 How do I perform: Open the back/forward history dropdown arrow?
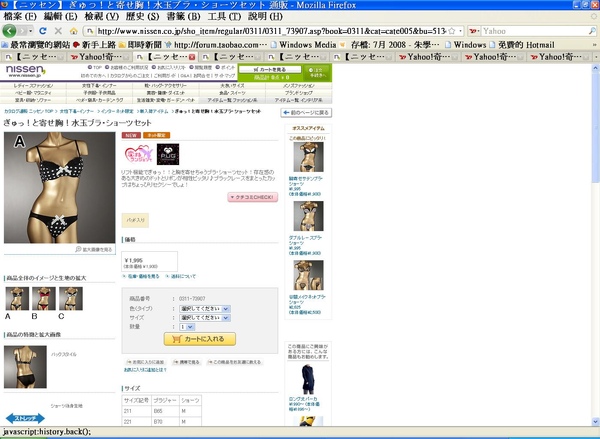click(30, 31)
